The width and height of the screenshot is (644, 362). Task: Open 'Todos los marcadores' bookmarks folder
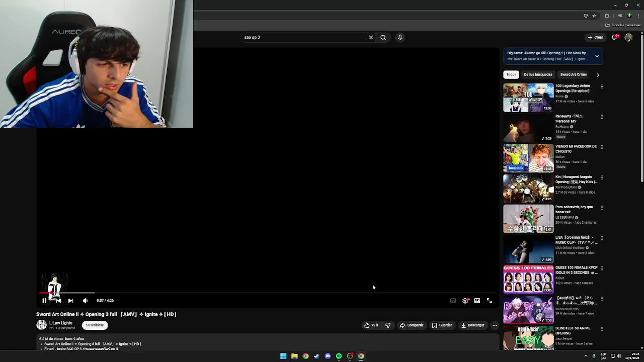click(623, 25)
